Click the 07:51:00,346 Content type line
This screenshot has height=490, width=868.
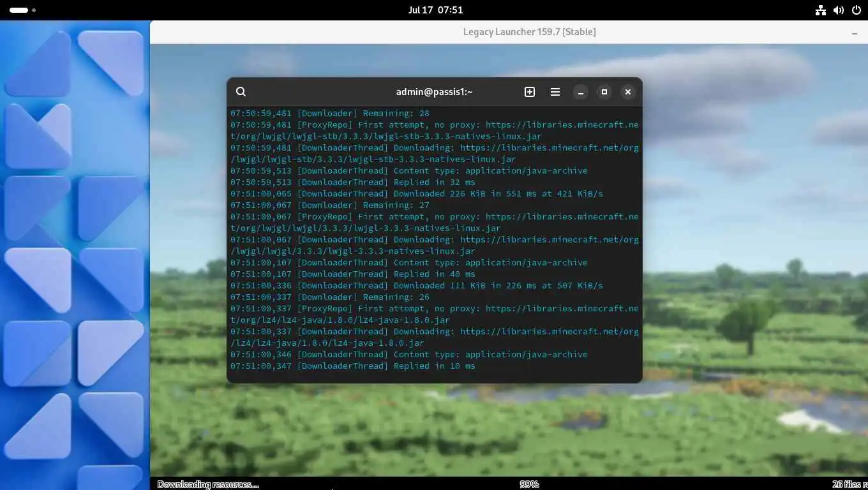(409, 355)
